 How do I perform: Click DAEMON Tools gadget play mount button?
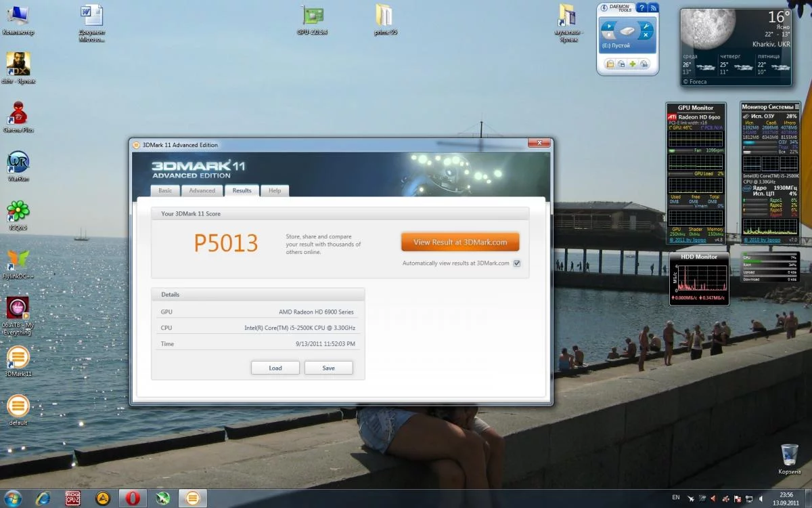609,26
